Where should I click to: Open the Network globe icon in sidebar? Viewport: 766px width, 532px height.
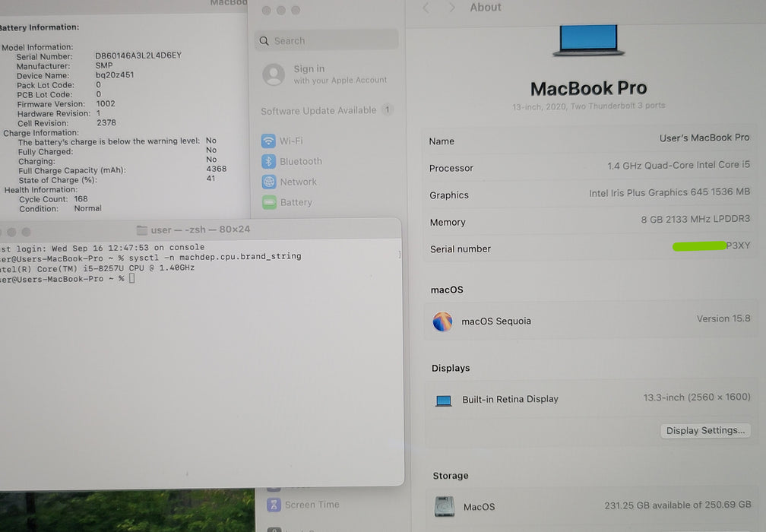click(269, 182)
